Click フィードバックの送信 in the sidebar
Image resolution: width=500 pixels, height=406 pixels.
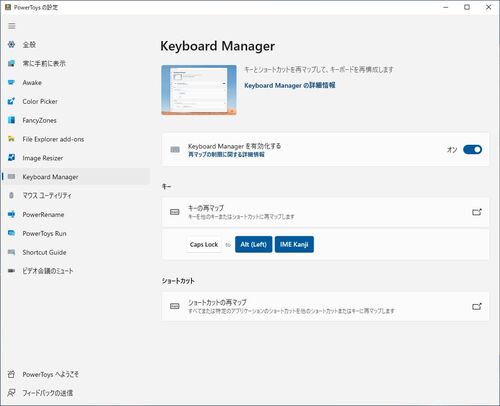76,393
